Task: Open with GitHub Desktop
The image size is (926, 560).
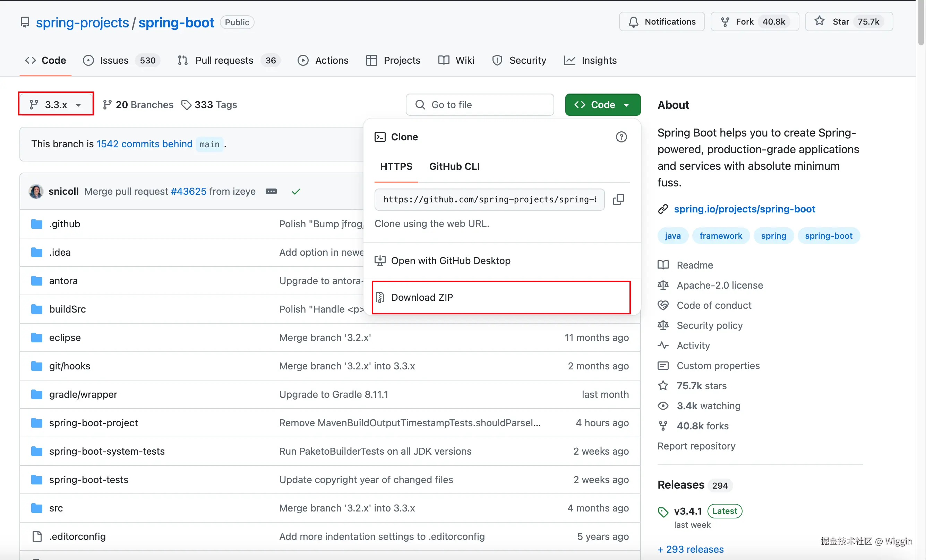Action: [450, 261]
